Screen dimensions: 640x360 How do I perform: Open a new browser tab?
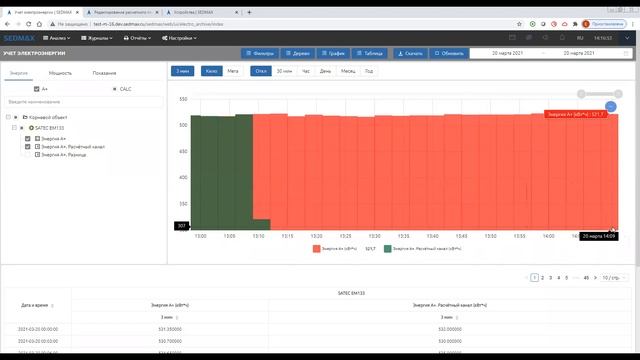point(249,12)
